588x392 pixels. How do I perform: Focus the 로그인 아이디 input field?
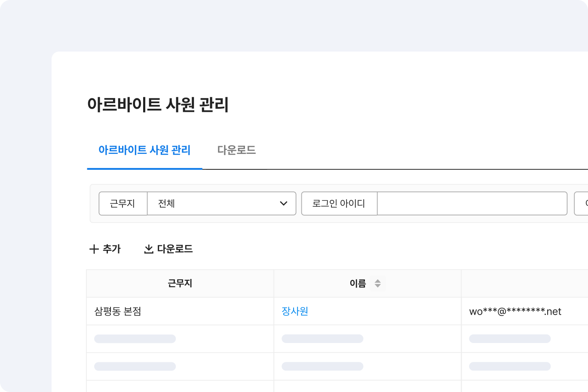click(472, 203)
